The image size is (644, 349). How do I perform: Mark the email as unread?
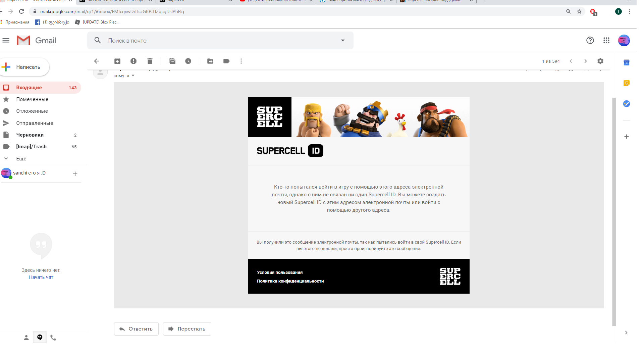click(172, 61)
